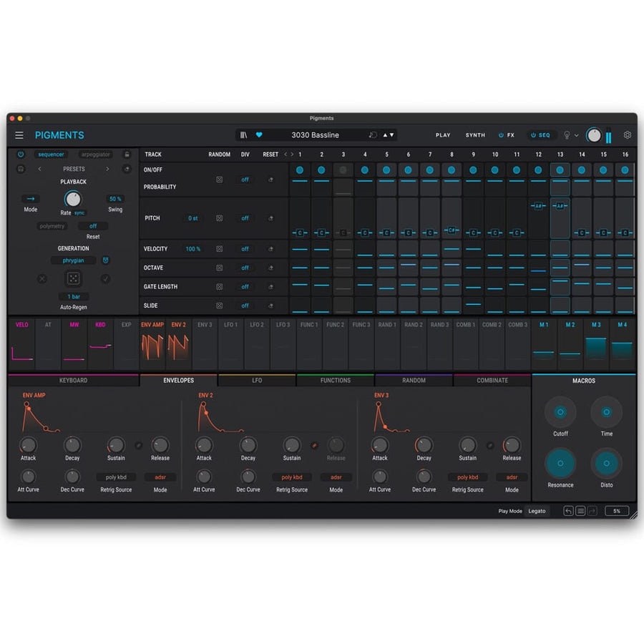The image size is (644, 644).
Task: Toggle step 3 on/off
Action: (x=343, y=170)
